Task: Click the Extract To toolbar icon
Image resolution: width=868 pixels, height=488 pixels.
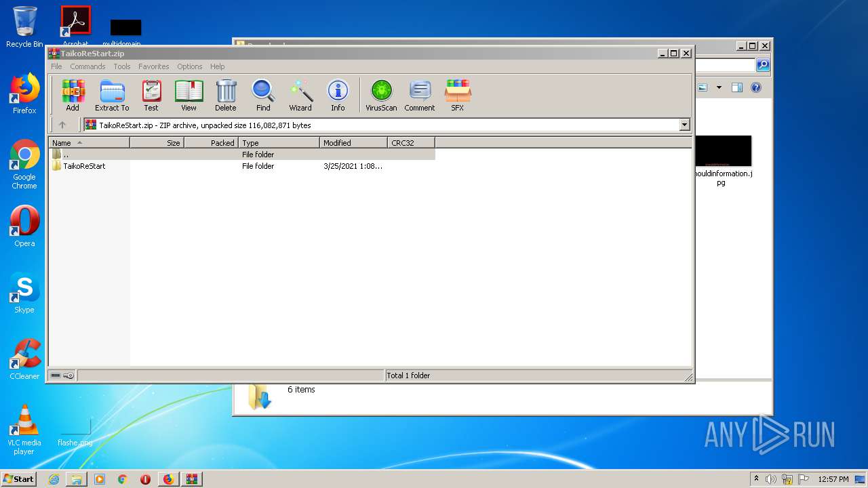Action: [x=112, y=96]
